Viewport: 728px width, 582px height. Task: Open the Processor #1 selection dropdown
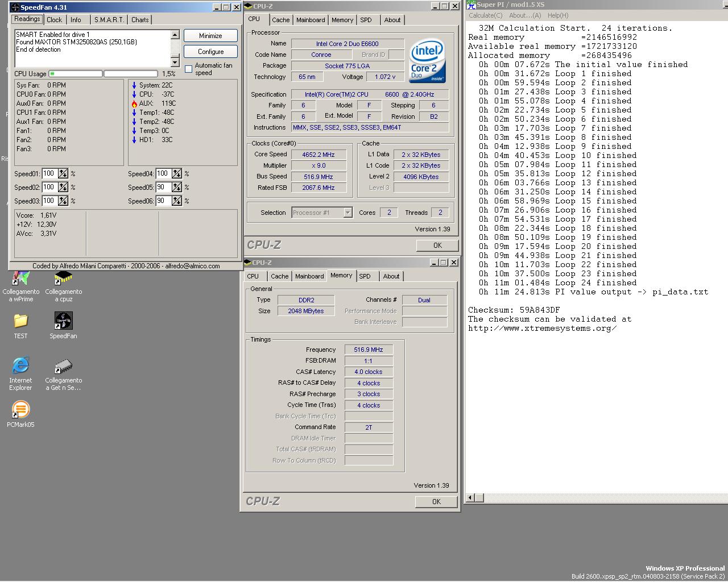[348, 213]
